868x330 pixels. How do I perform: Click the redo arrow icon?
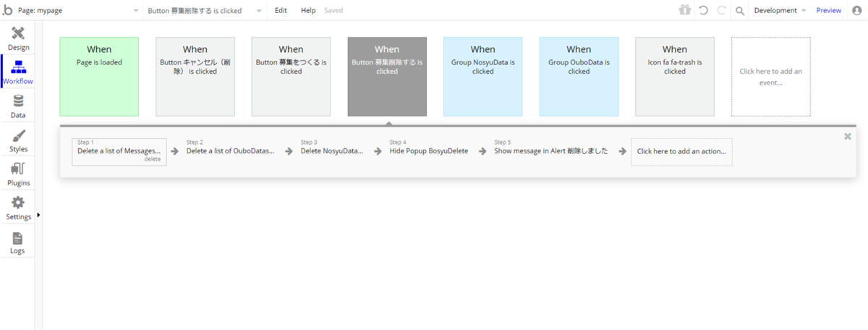click(x=721, y=10)
